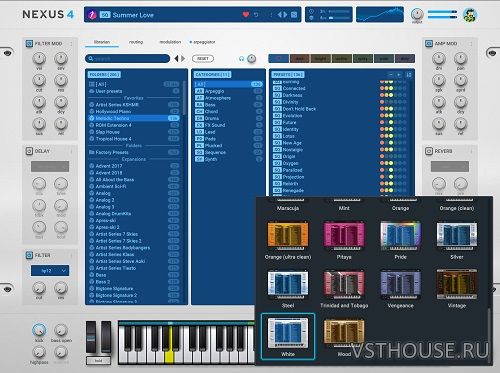Click the first colored filter tag above the presets
This screenshot has height=373, width=500.
279,59
